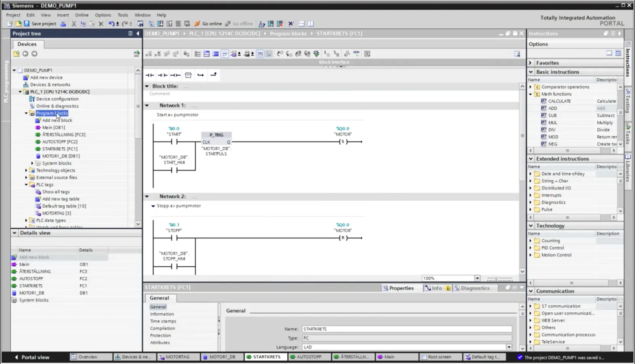Click the forward arrow in the Project tree toolbar
635x364 pixels.
click(x=34, y=54)
